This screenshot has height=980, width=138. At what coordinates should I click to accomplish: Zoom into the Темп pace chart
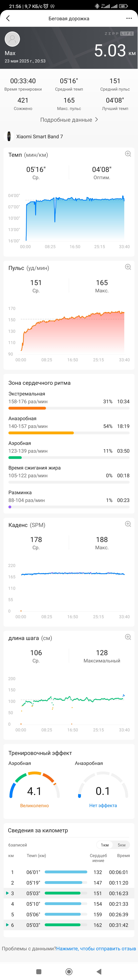128,154
